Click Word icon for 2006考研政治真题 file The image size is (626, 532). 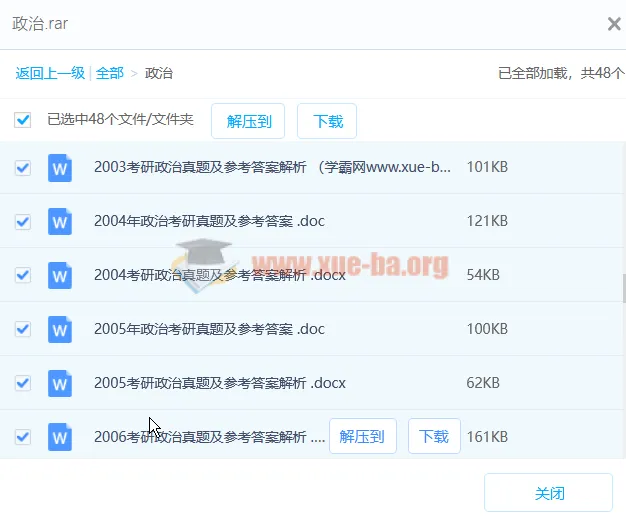click(x=60, y=437)
